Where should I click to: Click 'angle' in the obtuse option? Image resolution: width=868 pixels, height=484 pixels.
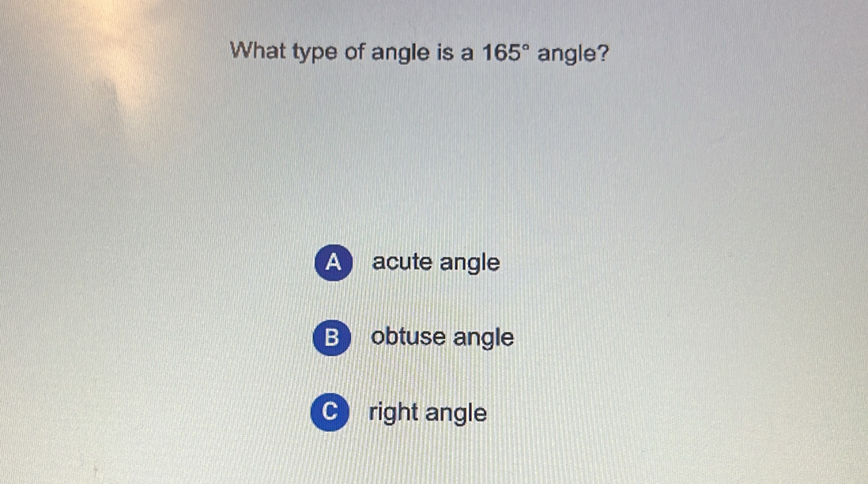tap(483, 338)
